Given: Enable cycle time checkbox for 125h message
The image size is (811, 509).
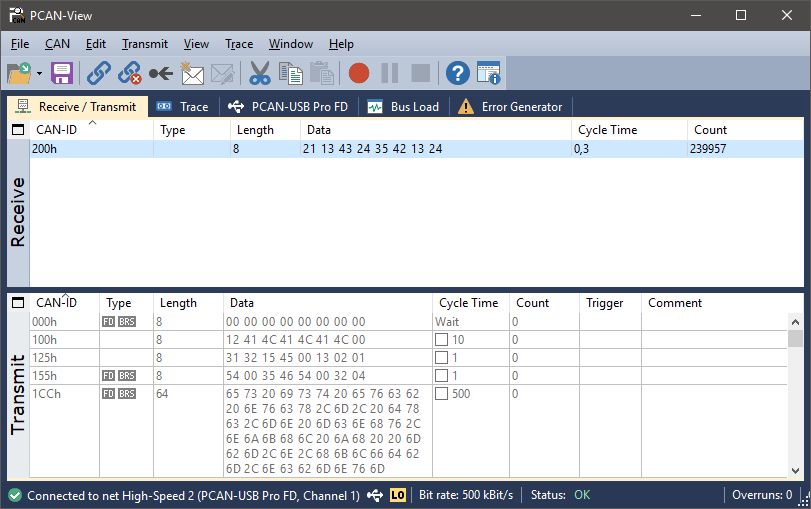Looking at the screenshot, I should [x=441, y=358].
